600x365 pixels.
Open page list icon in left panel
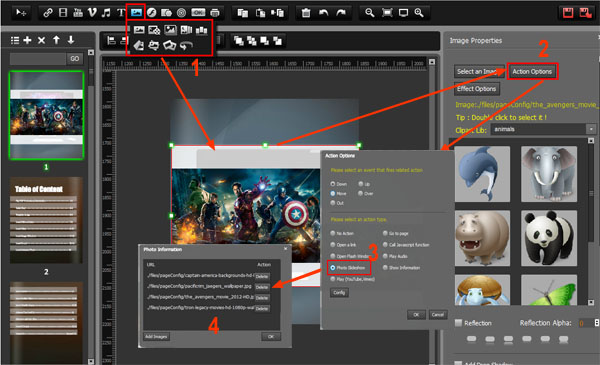coord(15,40)
